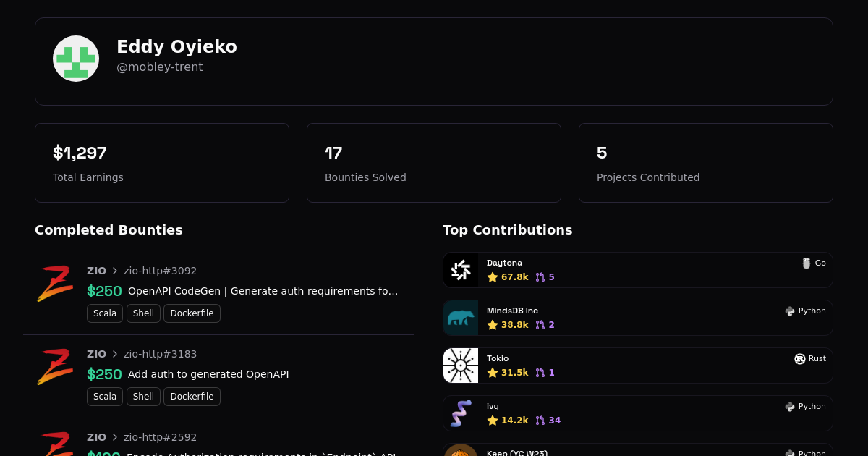
Task: Click the @mobley-trent username handle
Action: pos(160,67)
